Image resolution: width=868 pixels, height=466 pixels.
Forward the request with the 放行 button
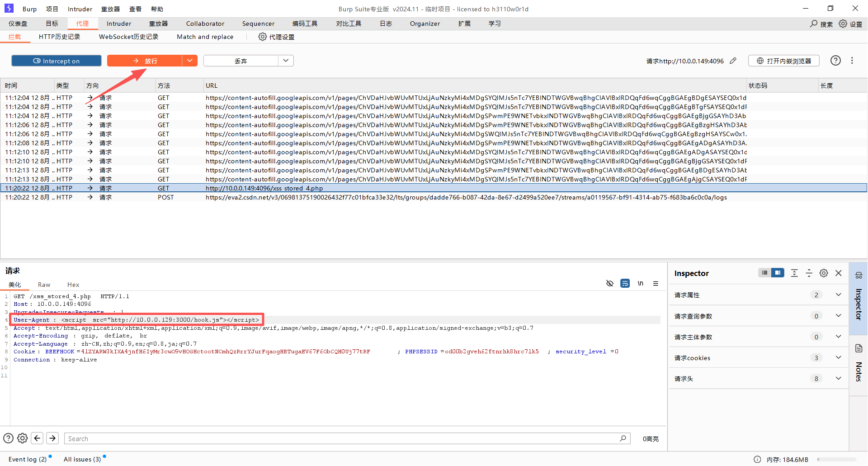[x=145, y=61]
